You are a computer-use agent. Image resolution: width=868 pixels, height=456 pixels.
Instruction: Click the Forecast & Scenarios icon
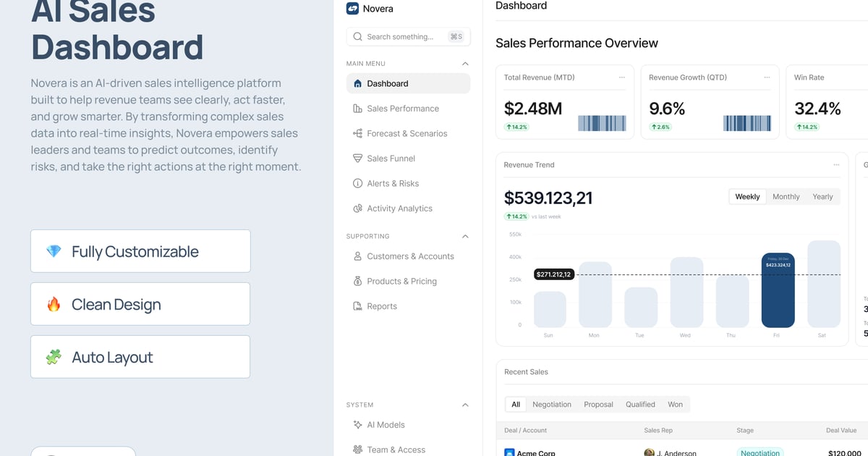pyautogui.click(x=357, y=133)
